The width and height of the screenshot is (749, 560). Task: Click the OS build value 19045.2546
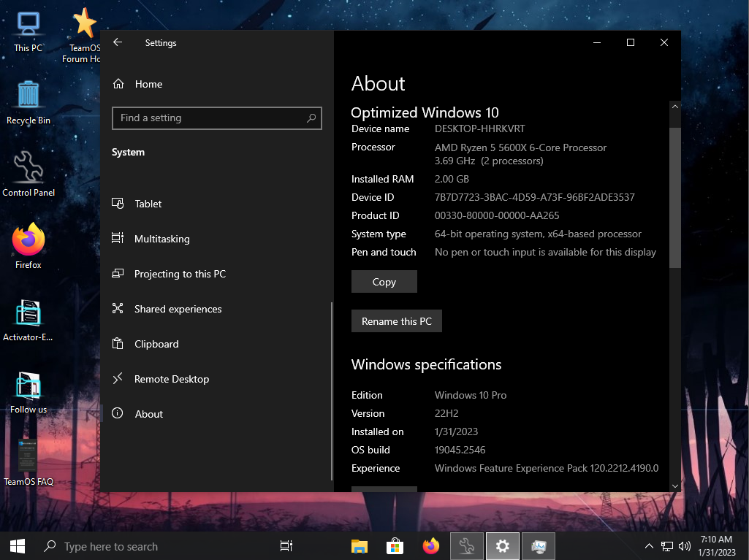[x=460, y=450]
